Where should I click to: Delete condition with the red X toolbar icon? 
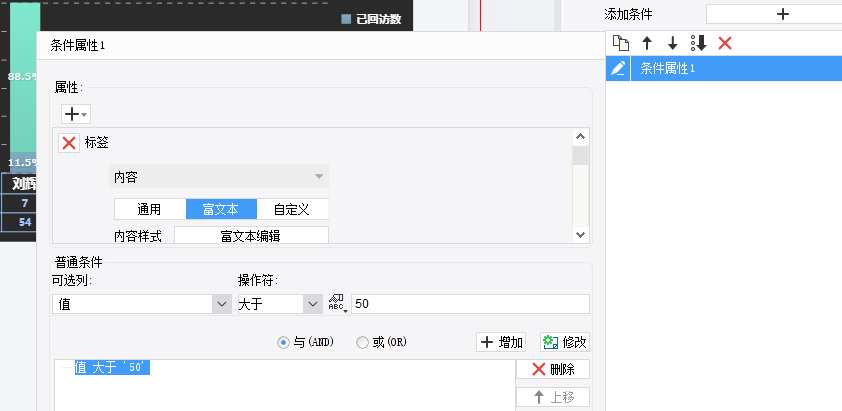(725, 43)
